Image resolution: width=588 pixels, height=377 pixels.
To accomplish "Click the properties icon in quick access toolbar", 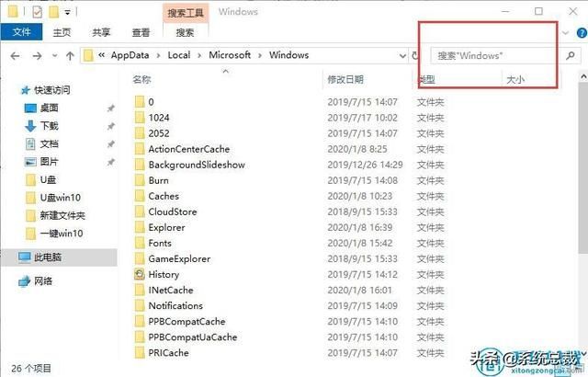I will click(37, 12).
